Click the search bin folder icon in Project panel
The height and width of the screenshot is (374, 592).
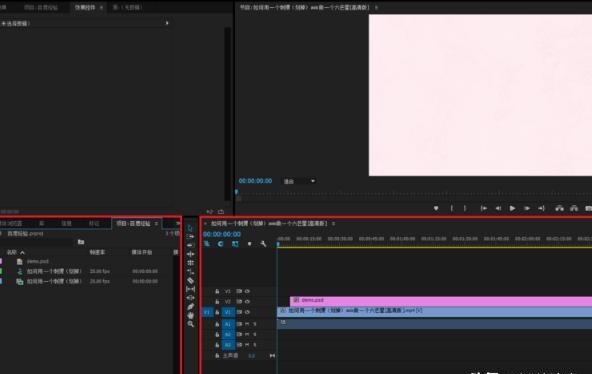[81, 242]
